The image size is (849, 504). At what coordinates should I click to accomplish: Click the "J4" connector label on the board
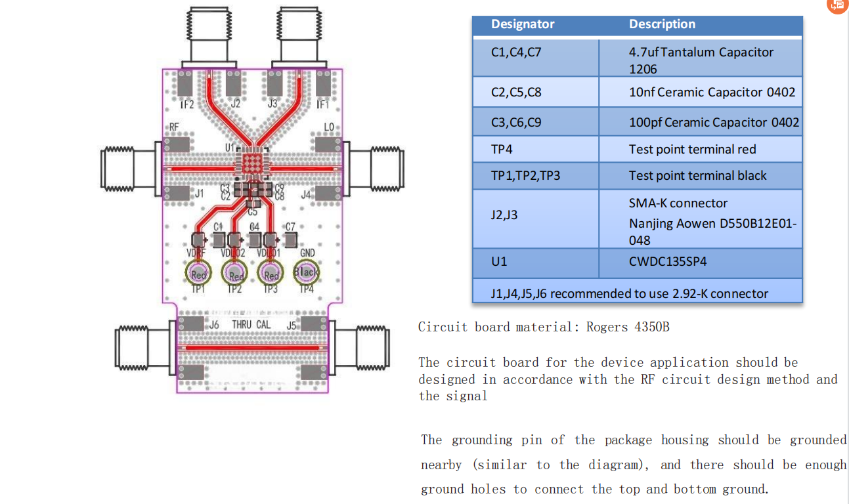306,194
